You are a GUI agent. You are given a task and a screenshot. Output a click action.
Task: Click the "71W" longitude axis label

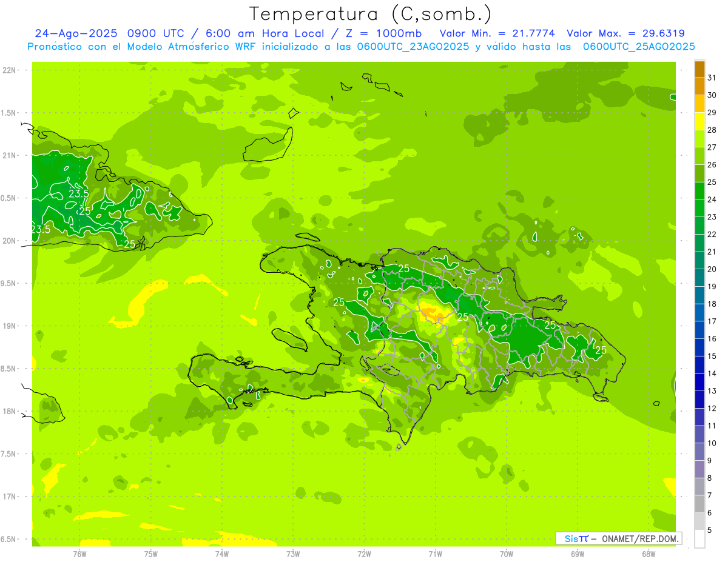436,554
